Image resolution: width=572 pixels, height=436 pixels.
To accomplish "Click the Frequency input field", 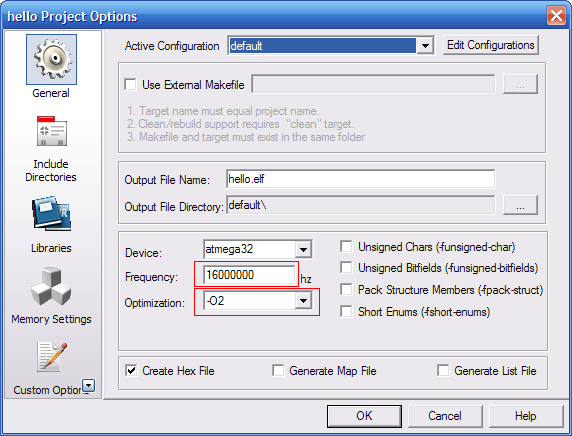I will pyautogui.click(x=249, y=275).
